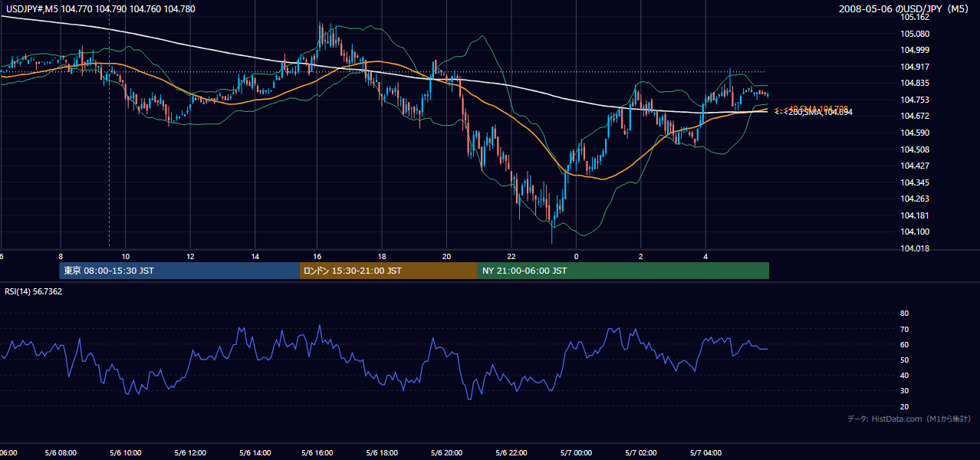This screenshot has width=980, height=460.
Task: Click the RSI 40 level label
Action: 904,376
